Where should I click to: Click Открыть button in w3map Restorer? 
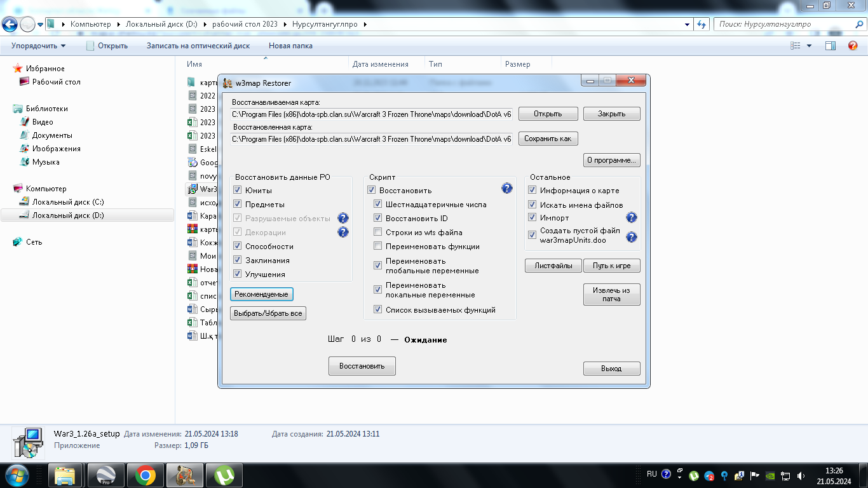tap(548, 114)
